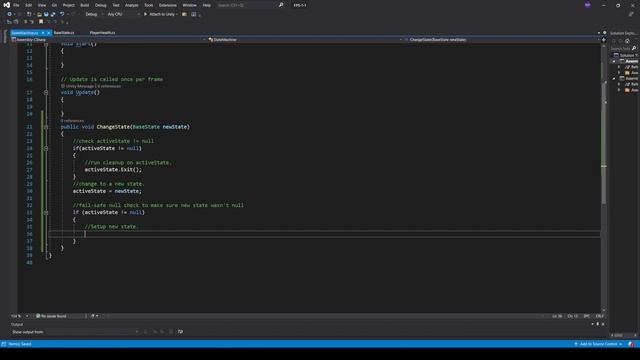This screenshot has height=360, width=640.
Task: Collapse second if activeState block at line 33
Action: (46, 213)
